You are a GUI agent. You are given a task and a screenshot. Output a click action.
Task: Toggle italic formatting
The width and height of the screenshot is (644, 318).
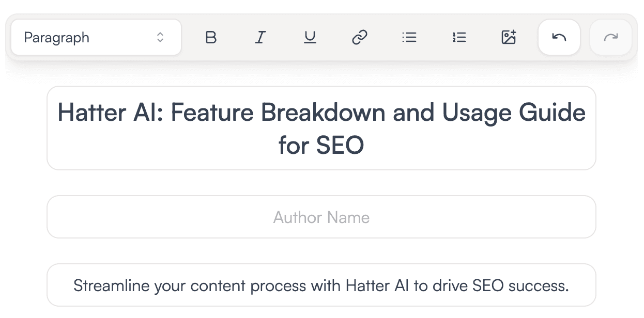[260, 37]
